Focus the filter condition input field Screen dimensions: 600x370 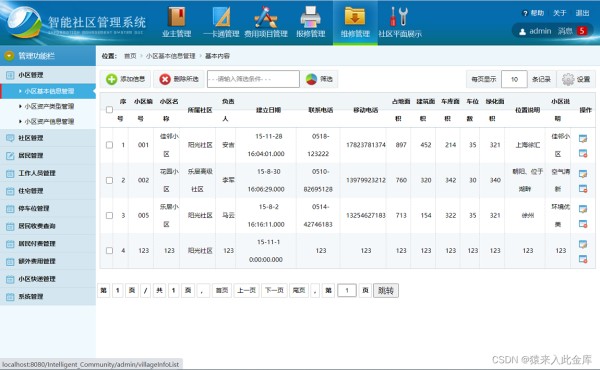coord(253,79)
